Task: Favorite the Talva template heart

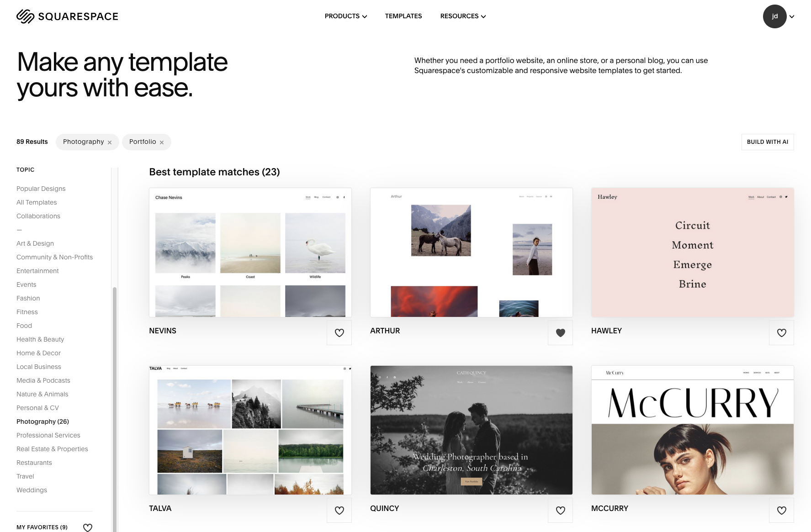Action: click(x=339, y=511)
